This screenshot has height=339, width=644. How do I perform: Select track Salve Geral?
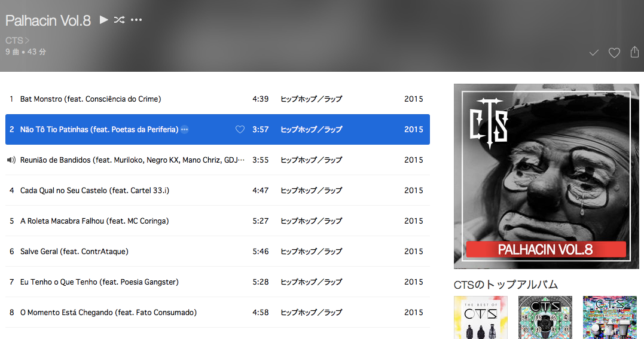point(218,251)
